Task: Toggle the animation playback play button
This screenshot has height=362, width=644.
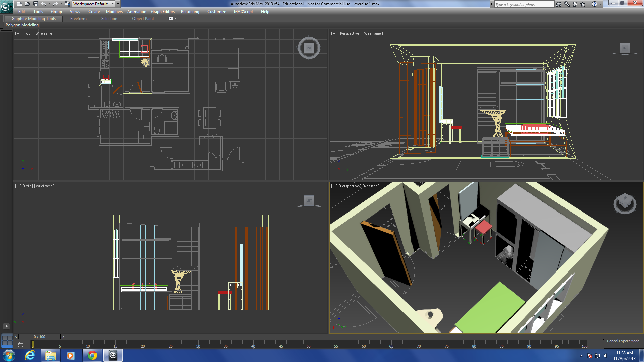Action: [x=6, y=326]
